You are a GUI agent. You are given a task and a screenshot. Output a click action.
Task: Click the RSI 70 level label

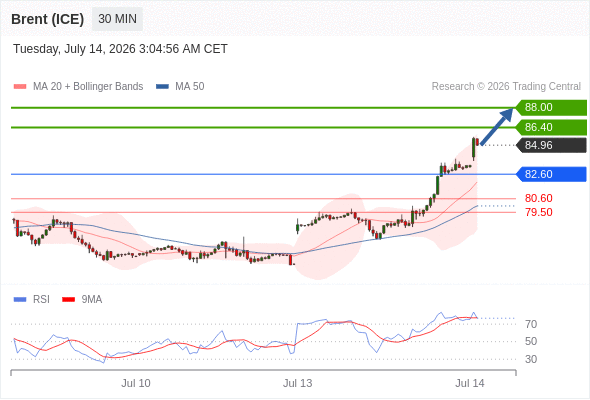tap(531, 324)
